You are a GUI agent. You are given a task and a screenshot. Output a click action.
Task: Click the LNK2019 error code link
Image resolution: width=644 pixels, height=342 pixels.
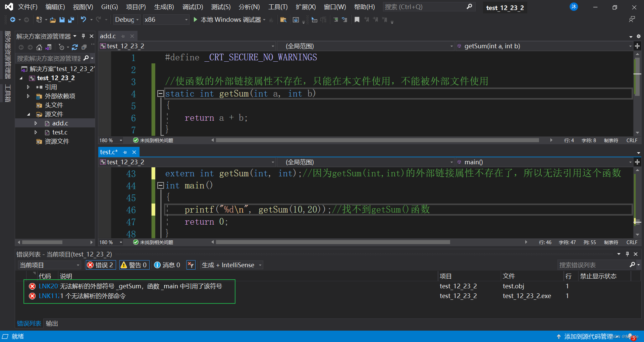pos(49,286)
